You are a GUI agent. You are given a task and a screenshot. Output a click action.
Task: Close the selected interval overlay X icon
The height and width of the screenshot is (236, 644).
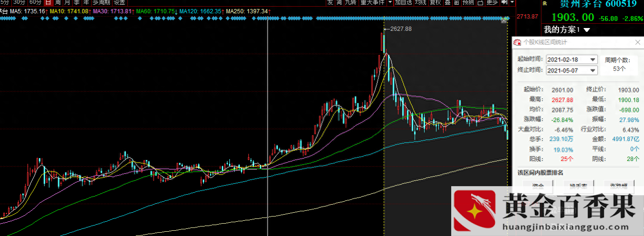[x=504, y=20]
